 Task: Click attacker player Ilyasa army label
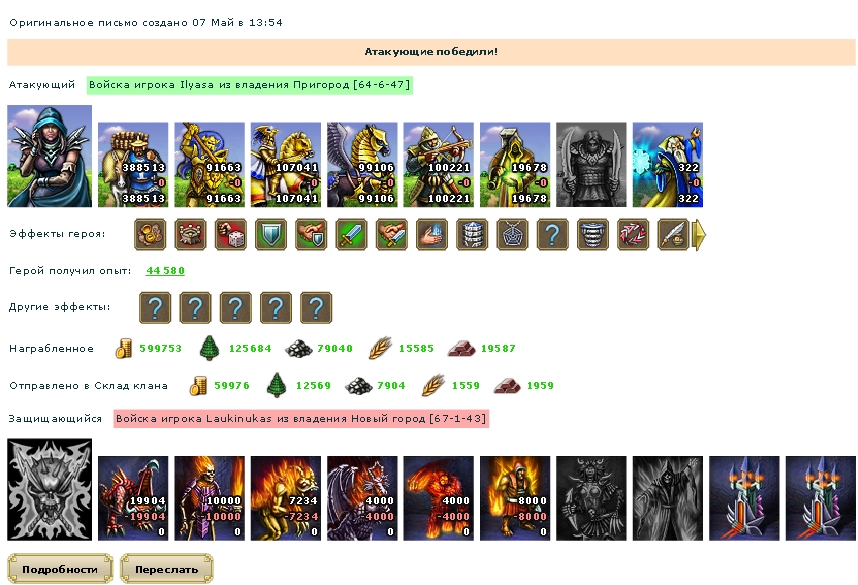click(x=250, y=85)
